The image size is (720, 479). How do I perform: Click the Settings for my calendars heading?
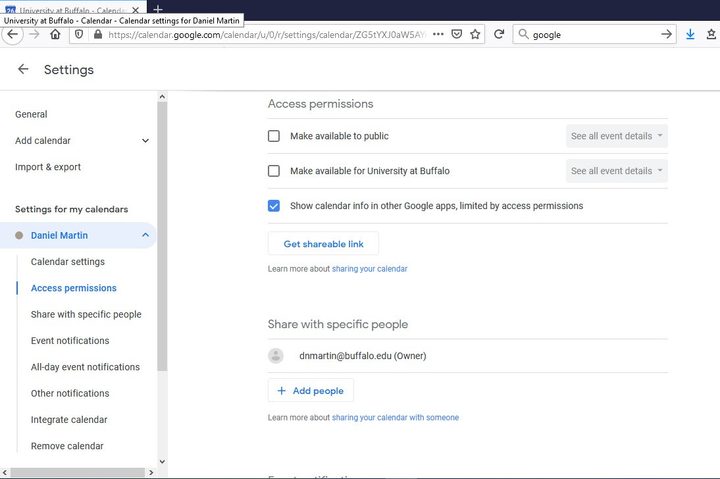(71, 209)
